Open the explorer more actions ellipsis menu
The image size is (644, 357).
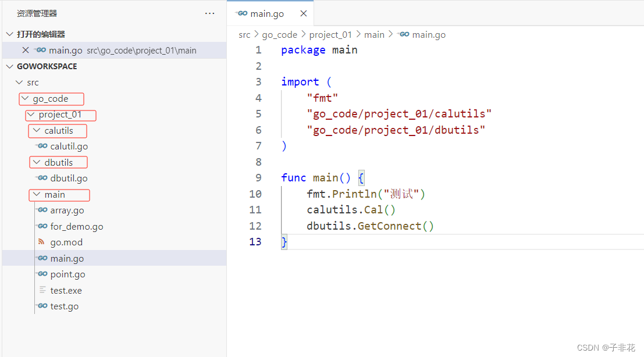click(209, 13)
